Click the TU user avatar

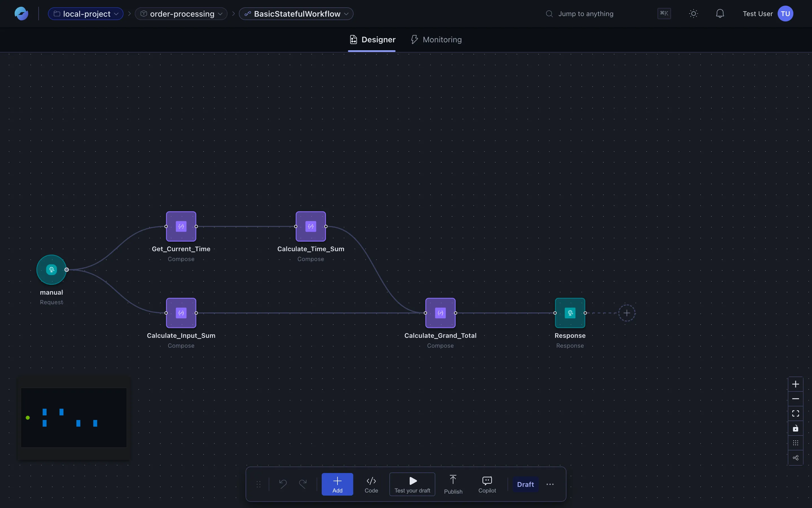coord(785,14)
